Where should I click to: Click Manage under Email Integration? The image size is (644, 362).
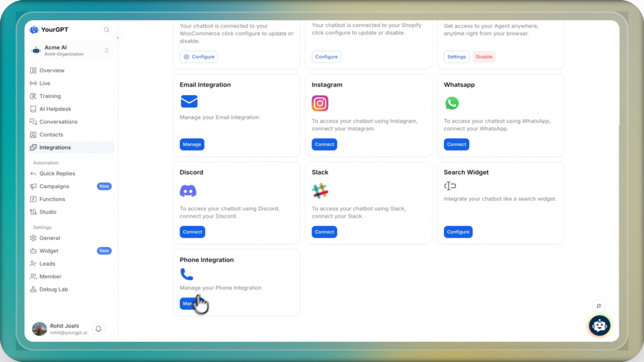point(192,144)
